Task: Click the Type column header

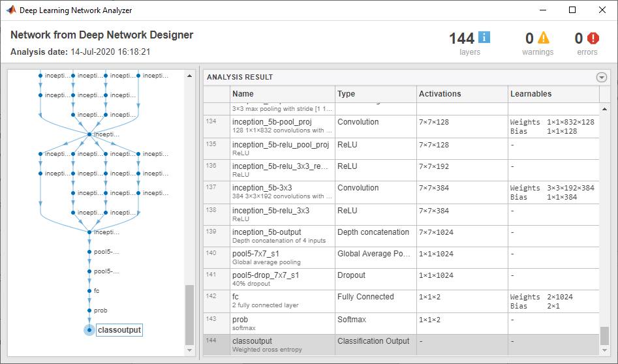Action: click(x=376, y=94)
